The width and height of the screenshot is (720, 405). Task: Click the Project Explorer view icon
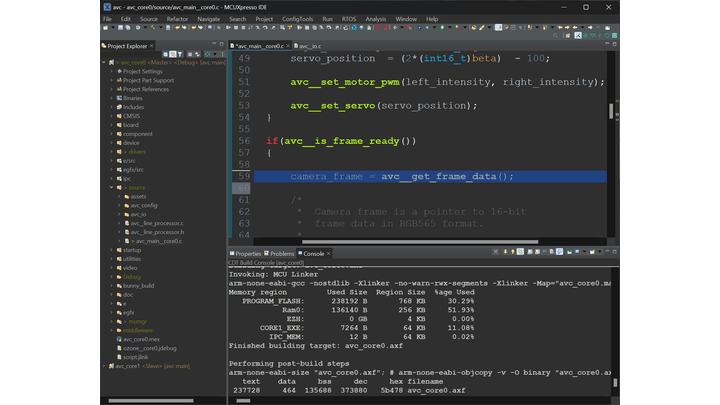pos(104,46)
